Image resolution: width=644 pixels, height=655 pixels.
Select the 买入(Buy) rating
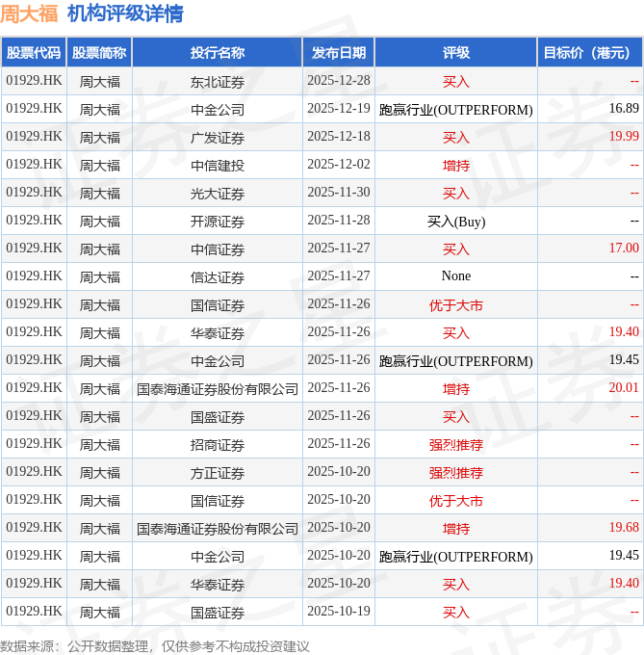tap(456, 222)
